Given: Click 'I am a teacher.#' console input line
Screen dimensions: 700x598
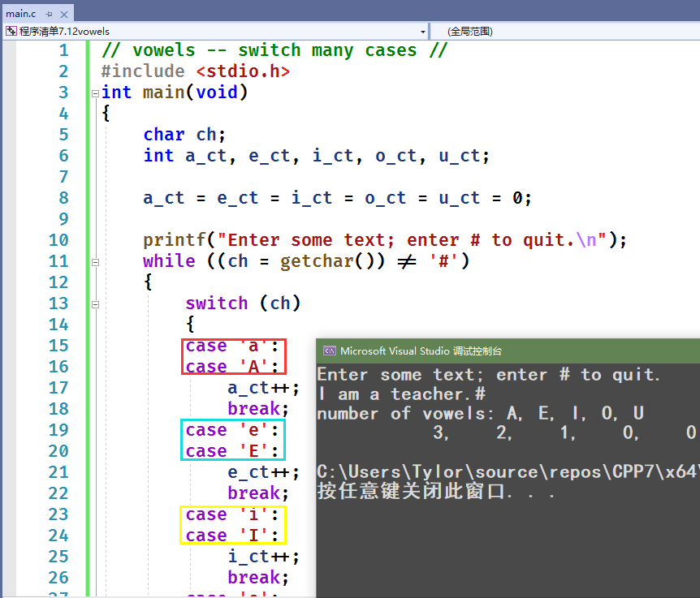Looking at the screenshot, I should click(401, 394).
